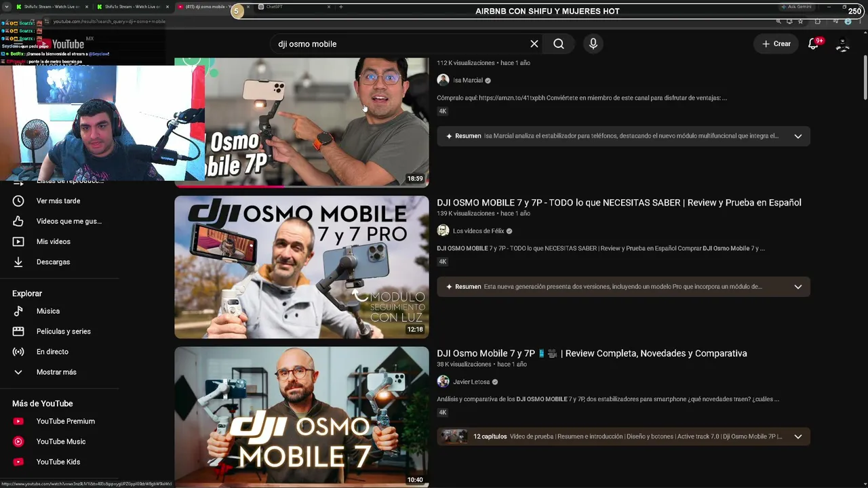This screenshot has width=868, height=488.
Task: Click the Descargas download arrow icon
Action: 18,262
